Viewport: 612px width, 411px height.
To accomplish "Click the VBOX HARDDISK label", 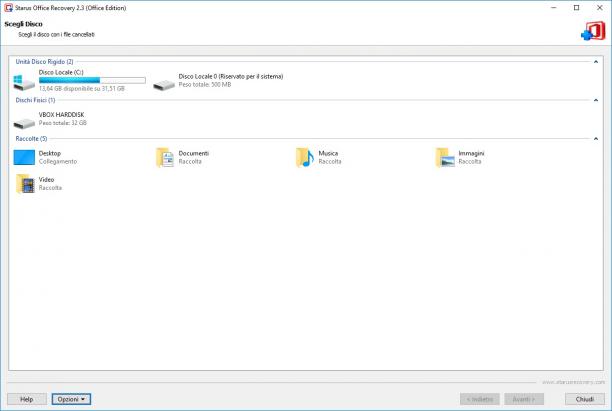I will [61, 115].
